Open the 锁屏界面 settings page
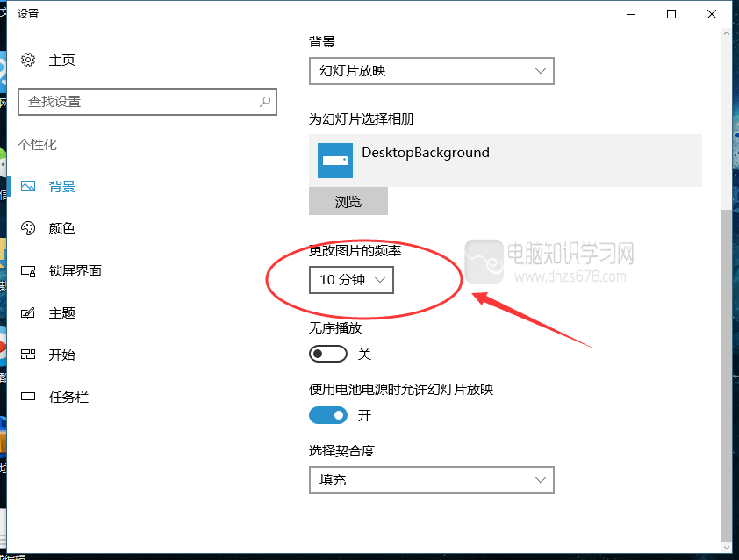The width and height of the screenshot is (739, 560). click(x=75, y=271)
